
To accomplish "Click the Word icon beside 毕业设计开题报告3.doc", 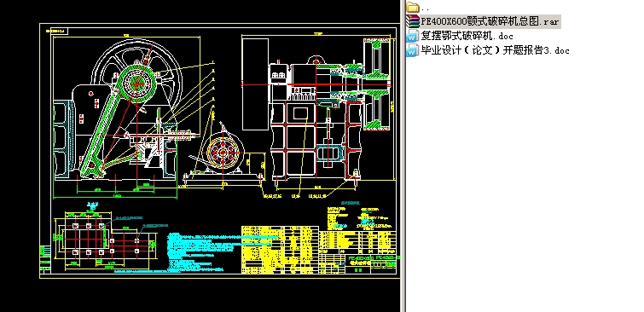I will pos(412,51).
